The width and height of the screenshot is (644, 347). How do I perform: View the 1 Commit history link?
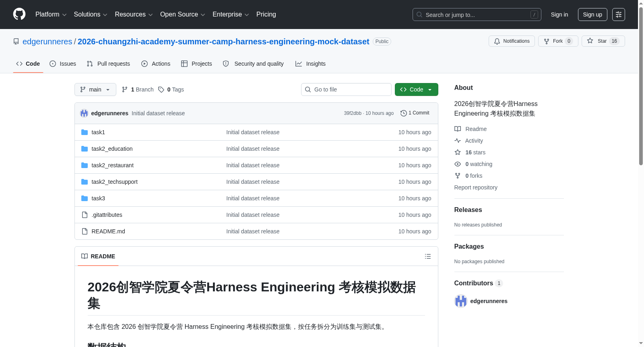[x=415, y=113]
